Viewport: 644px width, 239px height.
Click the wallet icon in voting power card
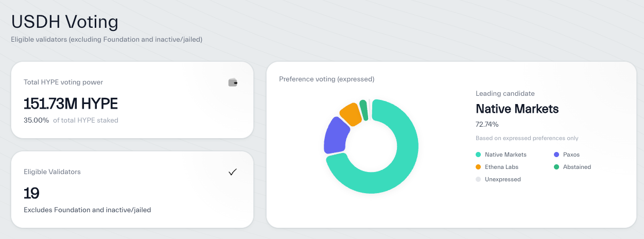233,82
